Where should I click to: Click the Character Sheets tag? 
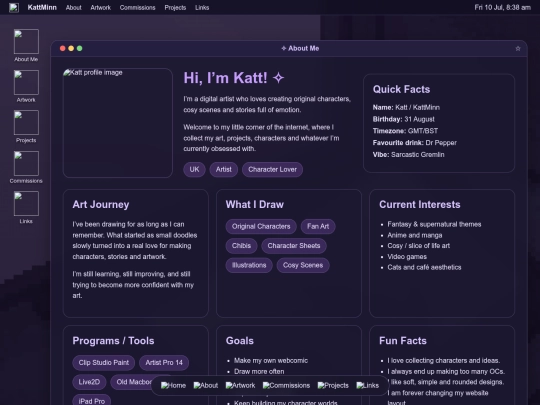tap(294, 246)
